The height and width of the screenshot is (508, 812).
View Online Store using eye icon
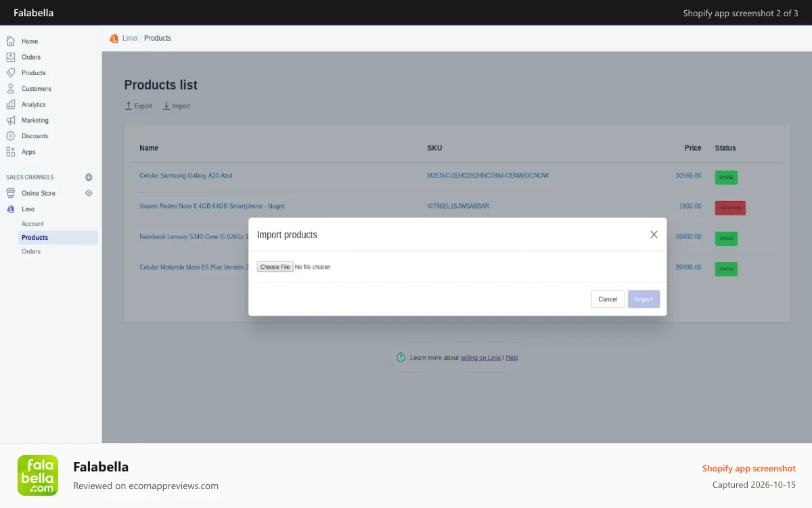[x=89, y=193]
